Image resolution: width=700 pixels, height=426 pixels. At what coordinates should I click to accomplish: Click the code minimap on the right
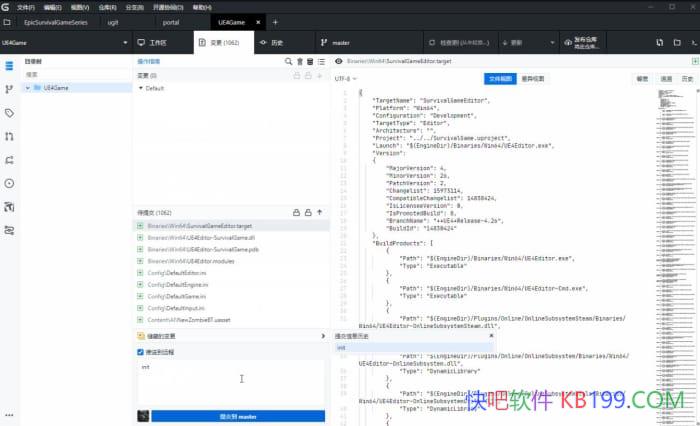(x=677, y=200)
